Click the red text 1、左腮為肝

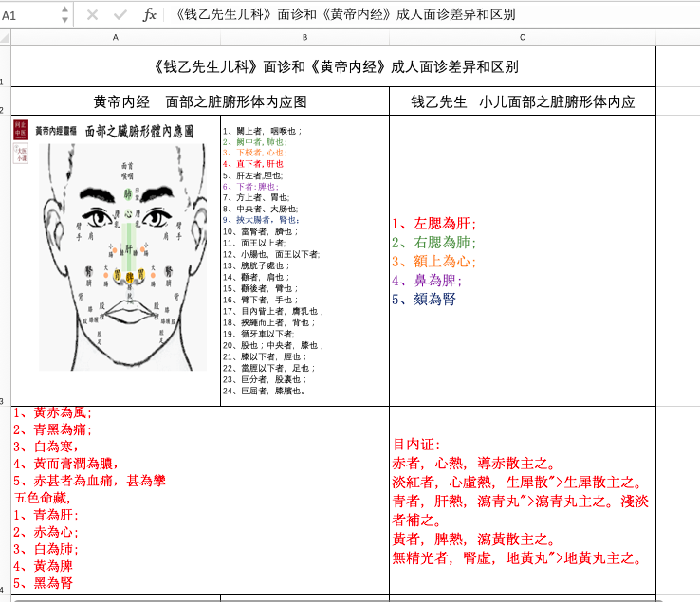pyautogui.click(x=434, y=223)
